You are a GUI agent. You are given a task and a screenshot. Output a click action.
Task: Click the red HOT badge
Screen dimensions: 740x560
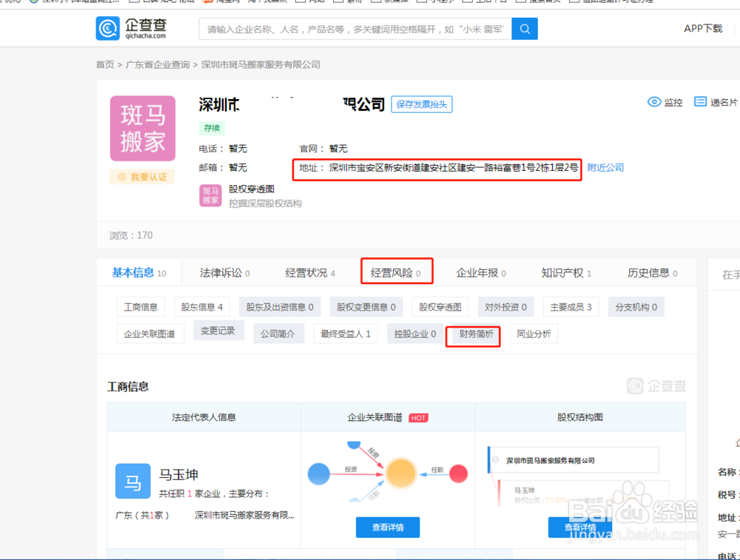[418, 417]
